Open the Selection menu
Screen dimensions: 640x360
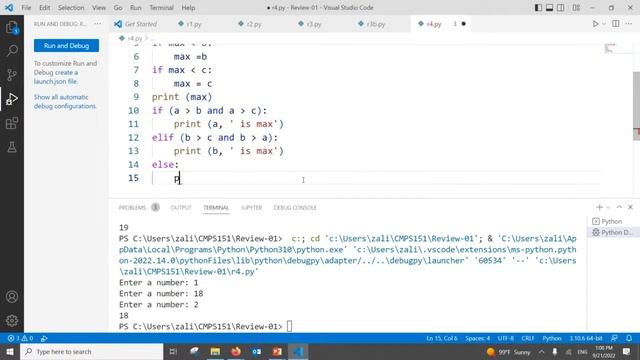coord(71,8)
